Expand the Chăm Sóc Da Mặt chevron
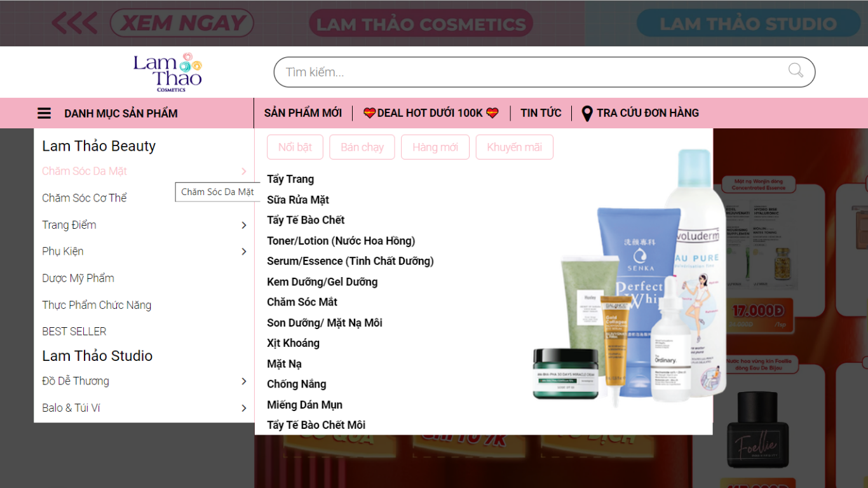This screenshot has width=868, height=488. [244, 172]
